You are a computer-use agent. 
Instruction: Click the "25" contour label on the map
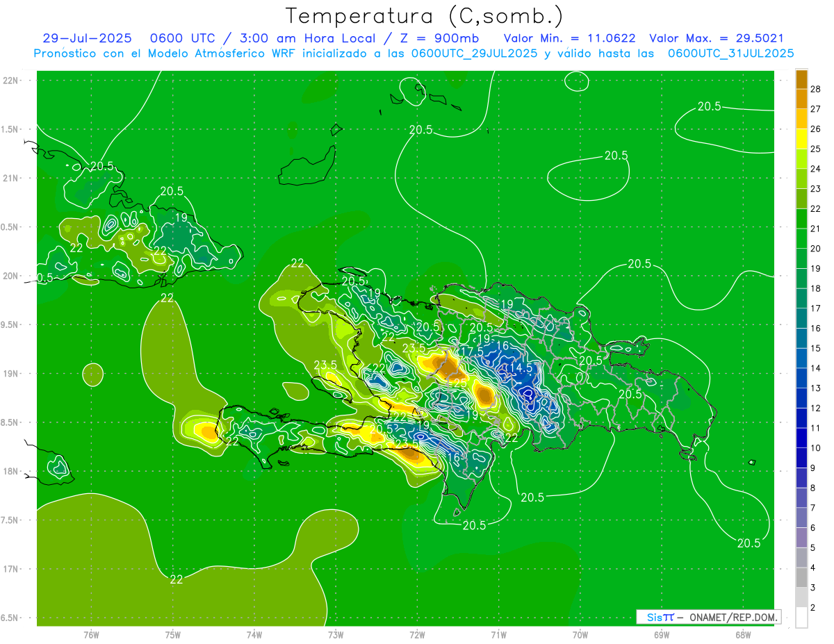pos(460,383)
